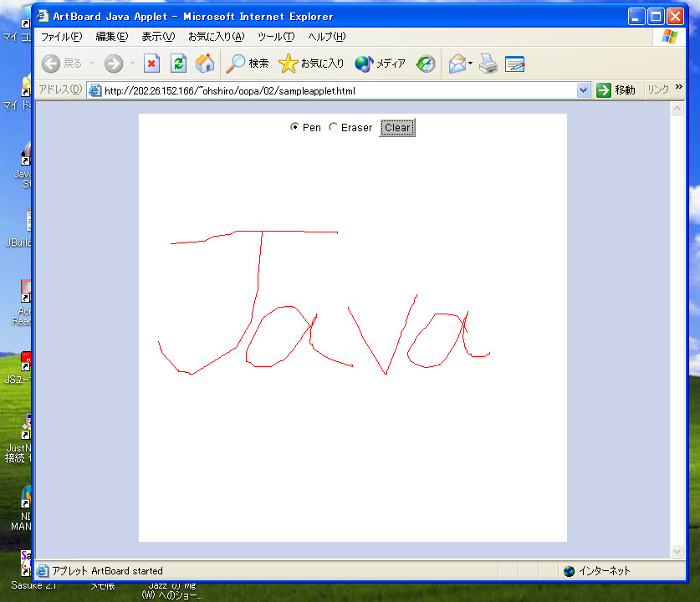Screen dimensions: 700x602
Task: Open the Media globe icon
Action: (x=364, y=64)
